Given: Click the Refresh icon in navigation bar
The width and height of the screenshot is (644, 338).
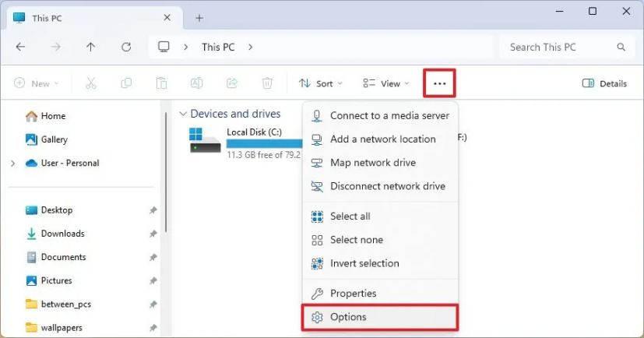Looking at the screenshot, I should click(x=126, y=47).
